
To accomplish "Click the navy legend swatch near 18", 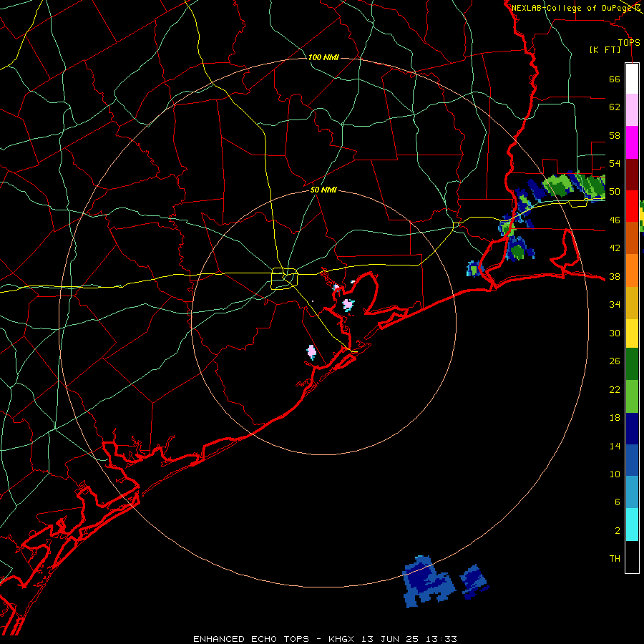I will pyautogui.click(x=632, y=429).
